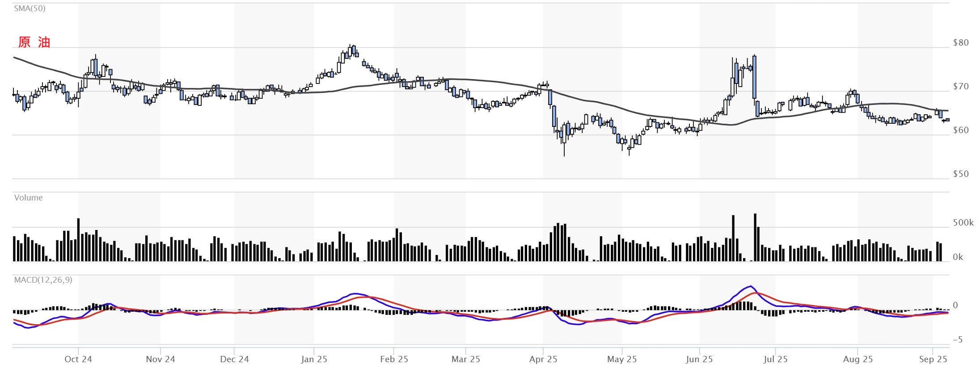Click the Apr 25 time axis label
This screenshot has height=372, width=980.
click(543, 359)
